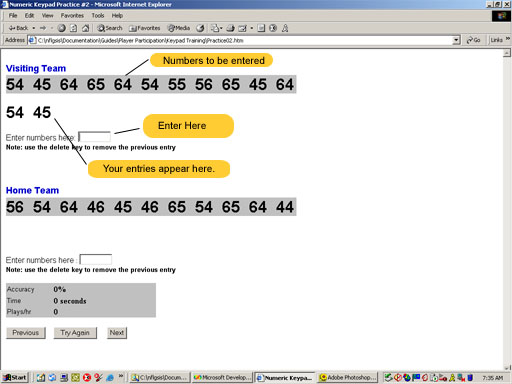
Task: Click the red circle quick launch icon
Action: pyautogui.click(x=87, y=378)
